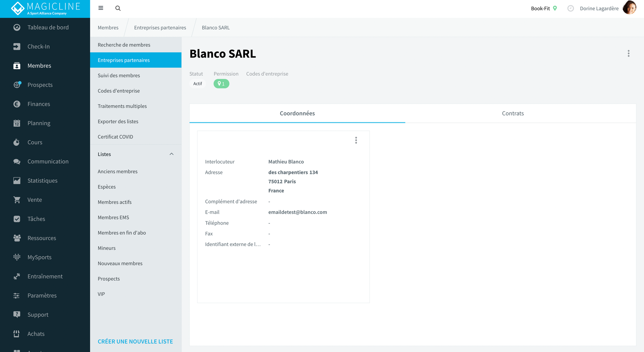Open the search magnifier icon

(118, 8)
